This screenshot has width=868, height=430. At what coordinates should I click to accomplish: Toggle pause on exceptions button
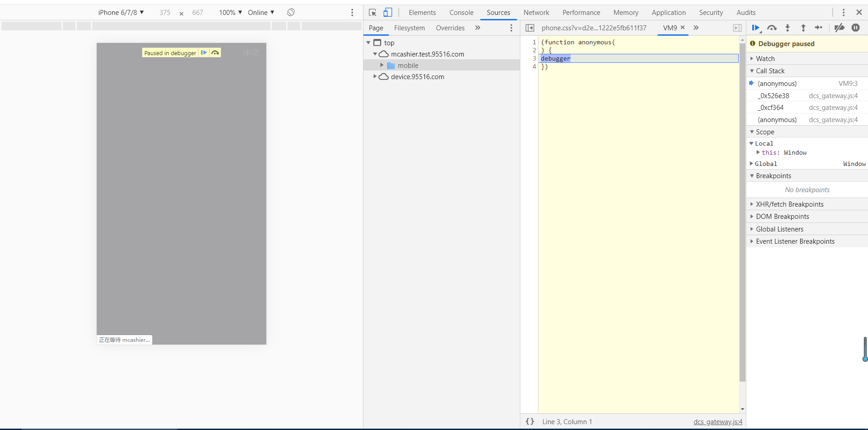tap(855, 28)
